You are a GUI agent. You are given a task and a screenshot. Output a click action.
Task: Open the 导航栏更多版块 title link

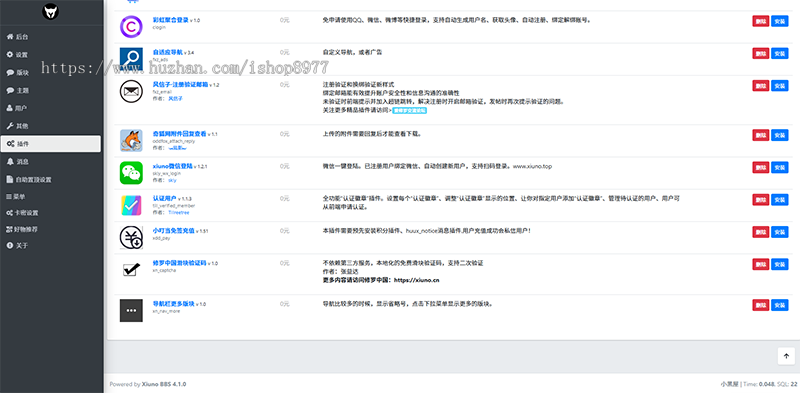173,304
